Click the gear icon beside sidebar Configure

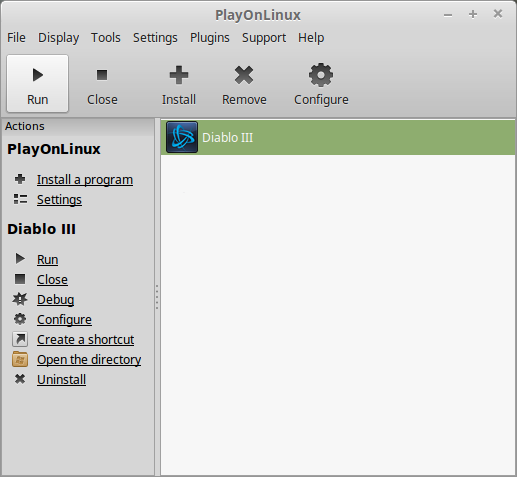click(x=20, y=319)
